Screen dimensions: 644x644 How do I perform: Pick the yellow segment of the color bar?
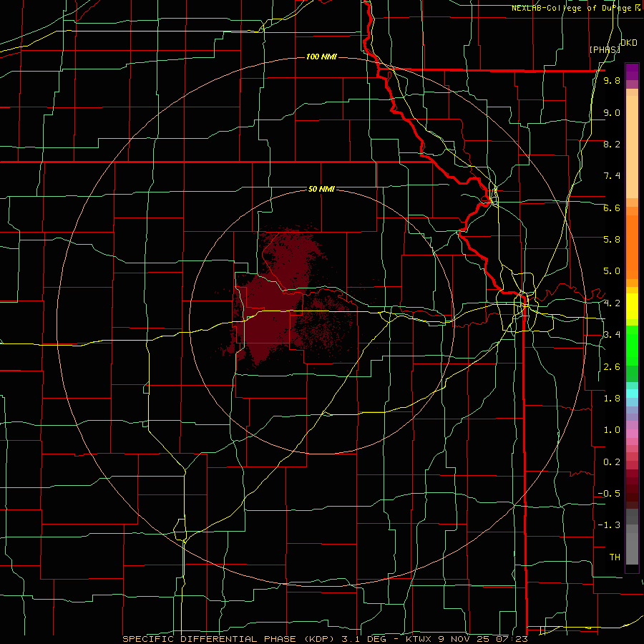point(632,306)
